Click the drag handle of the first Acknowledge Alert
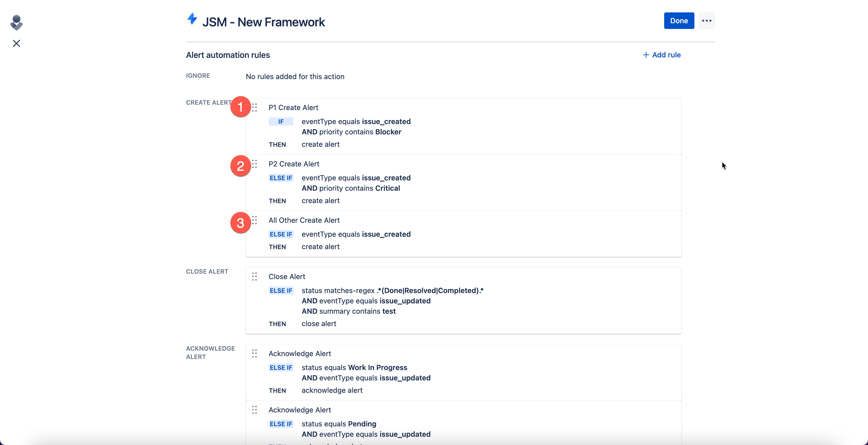The height and width of the screenshot is (445, 868). pyautogui.click(x=255, y=353)
